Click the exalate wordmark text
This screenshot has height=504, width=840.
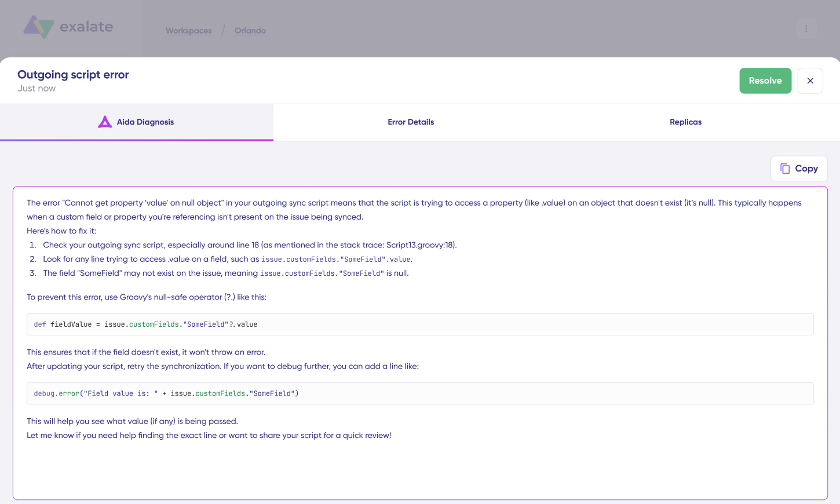click(x=86, y=27)
